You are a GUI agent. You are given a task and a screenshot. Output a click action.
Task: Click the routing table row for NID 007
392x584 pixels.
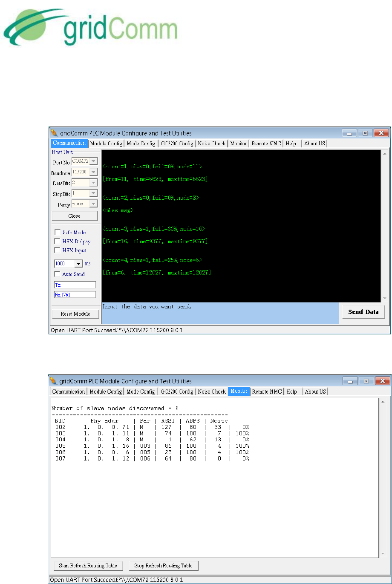152,459
